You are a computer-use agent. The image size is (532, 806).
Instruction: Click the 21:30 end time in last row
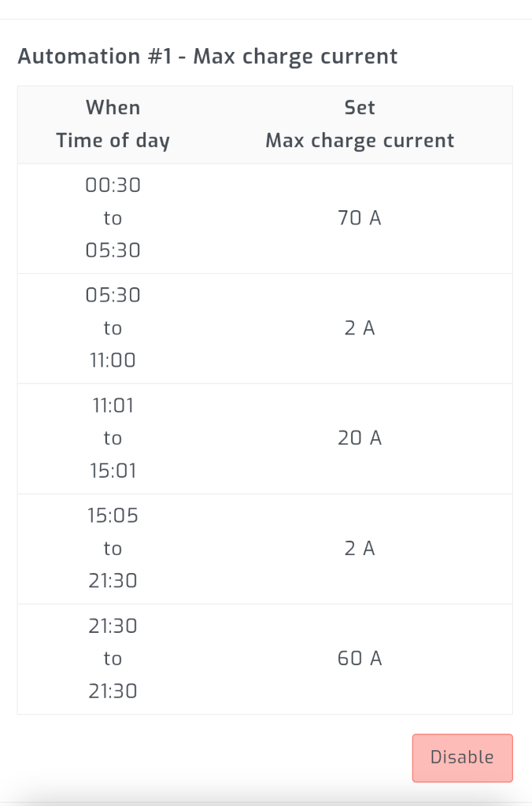click(113, 690)
